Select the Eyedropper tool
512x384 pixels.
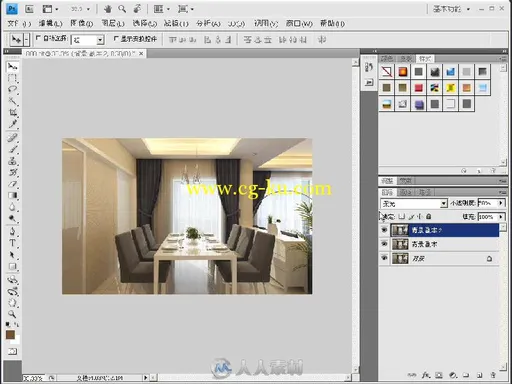(x=12, y=124)
